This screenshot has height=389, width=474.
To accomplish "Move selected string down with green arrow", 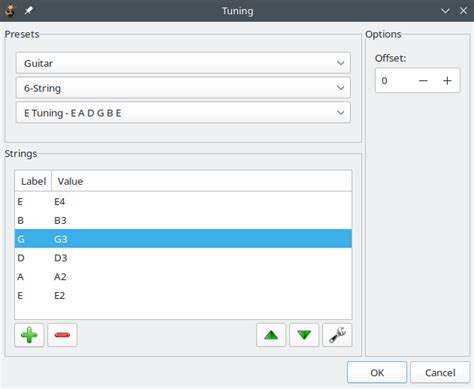I will click(x=304, y=335).
